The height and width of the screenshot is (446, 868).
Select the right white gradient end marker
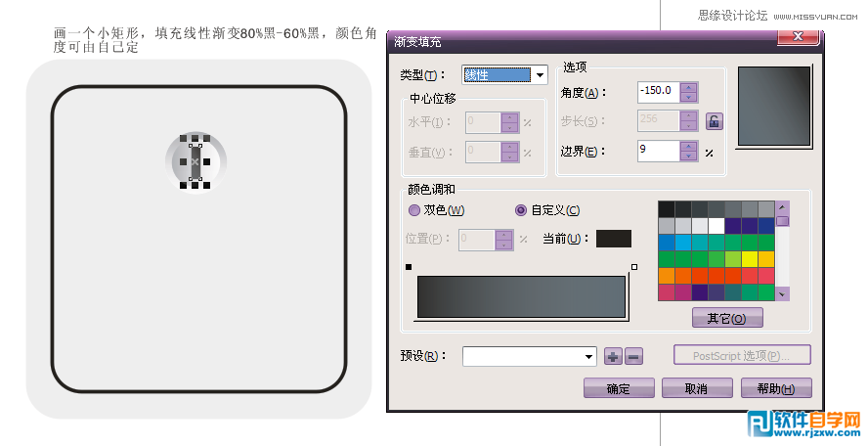click(634, 267)
